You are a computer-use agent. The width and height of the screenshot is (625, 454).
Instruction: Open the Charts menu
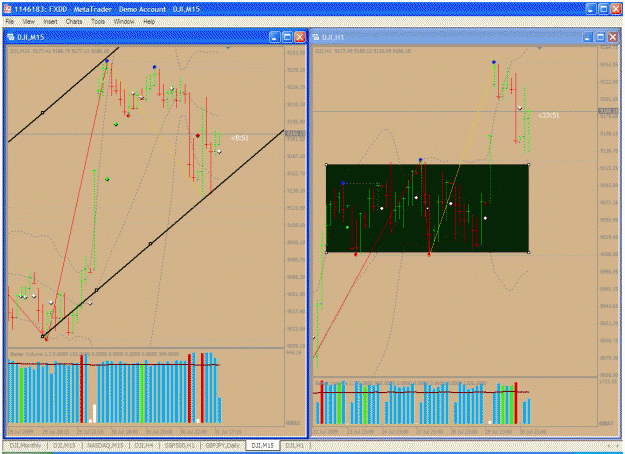74,22
